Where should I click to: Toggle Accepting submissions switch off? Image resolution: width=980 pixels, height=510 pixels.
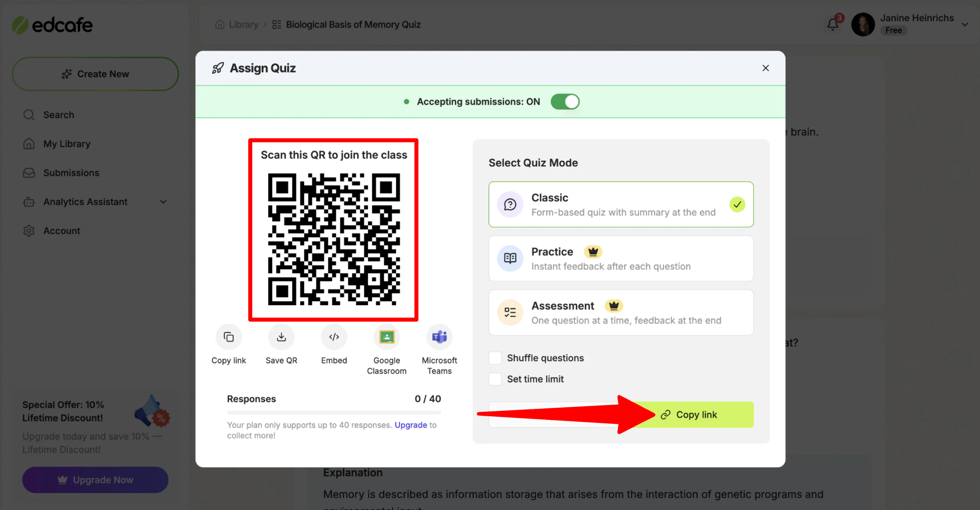565,102
